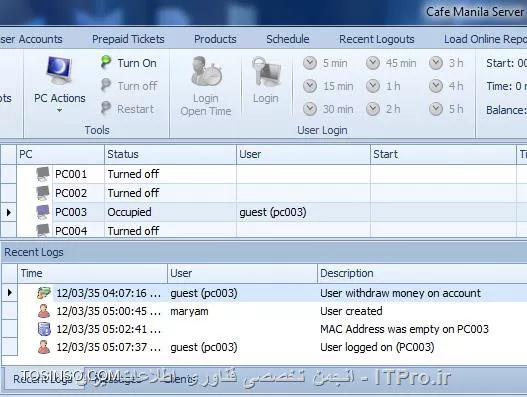Open the Prepaid Tickets tab

[x=128, y=39]
